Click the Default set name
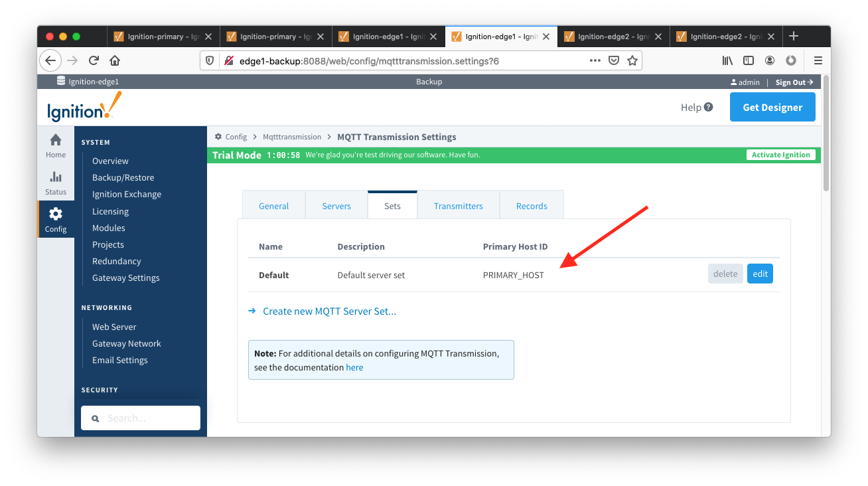The height and width of the screenshot is (486, 868). 273,275
